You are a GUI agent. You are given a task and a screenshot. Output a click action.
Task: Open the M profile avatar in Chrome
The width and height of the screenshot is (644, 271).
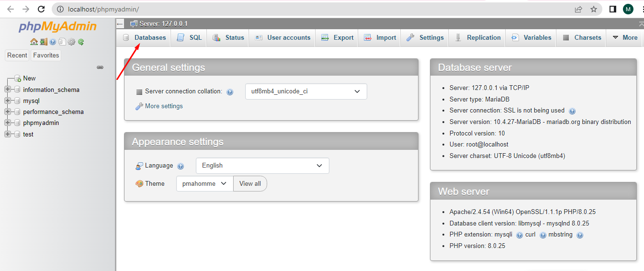628,9
